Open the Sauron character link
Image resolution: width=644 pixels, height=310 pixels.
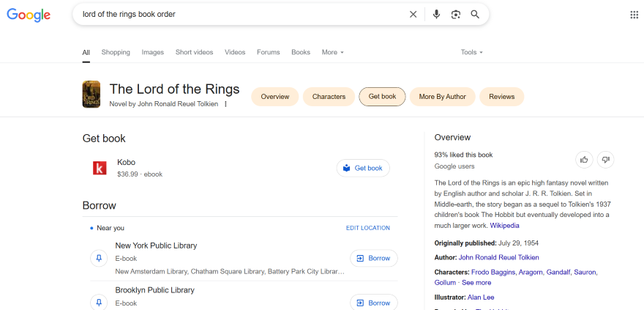(x=585, y=272)
